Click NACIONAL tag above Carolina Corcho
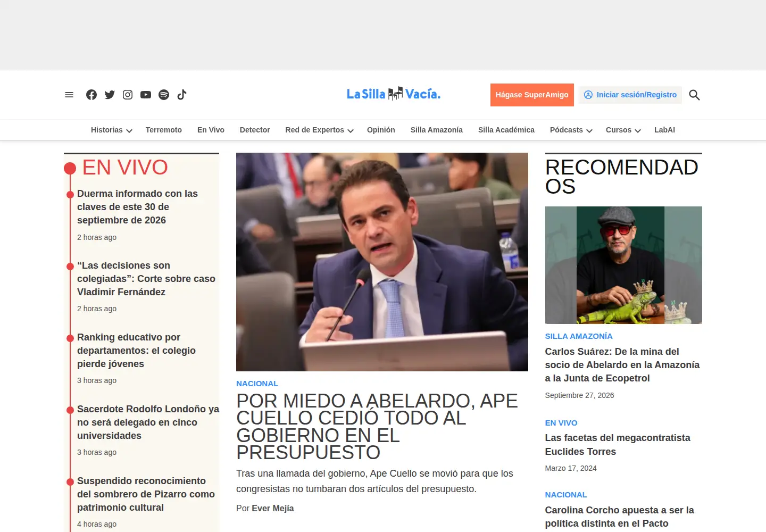Viewport: 766px width, 532px height. [x=566, y=495]
